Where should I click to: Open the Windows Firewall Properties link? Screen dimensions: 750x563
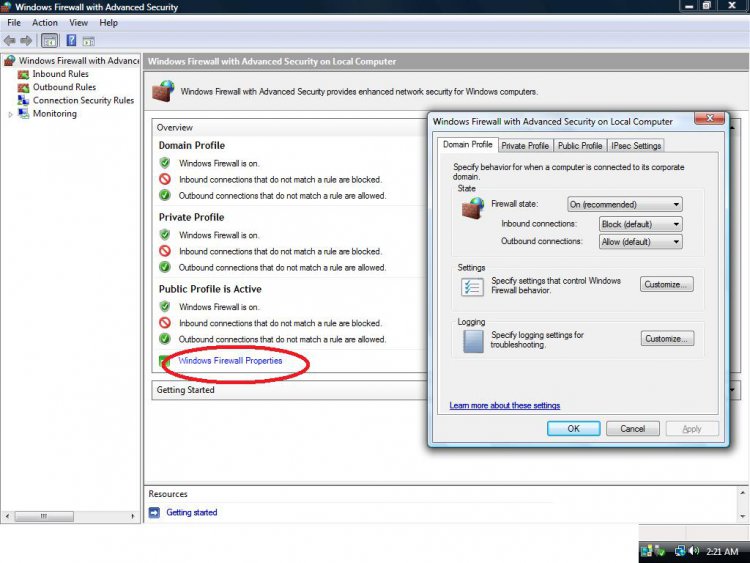(230, 361)
